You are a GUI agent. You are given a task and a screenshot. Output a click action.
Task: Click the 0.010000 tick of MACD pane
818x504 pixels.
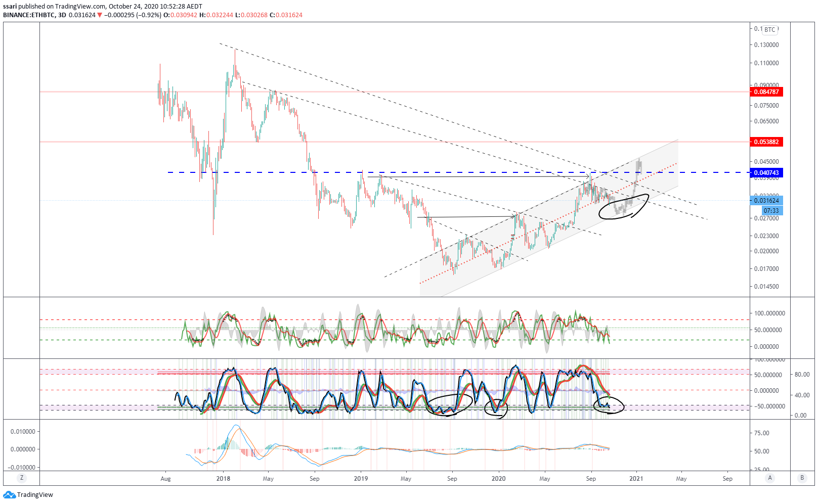pyautogui.click(x=23, y=432)
